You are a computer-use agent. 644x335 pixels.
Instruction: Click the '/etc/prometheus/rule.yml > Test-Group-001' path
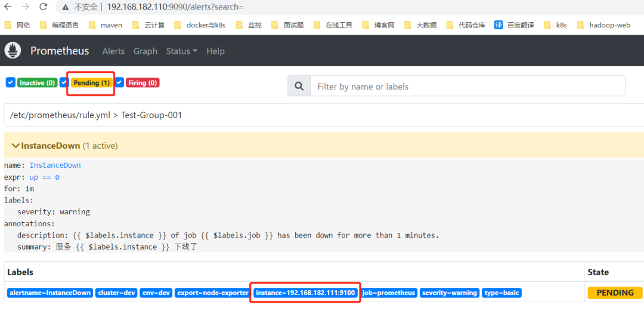click(x=95, y=115)
